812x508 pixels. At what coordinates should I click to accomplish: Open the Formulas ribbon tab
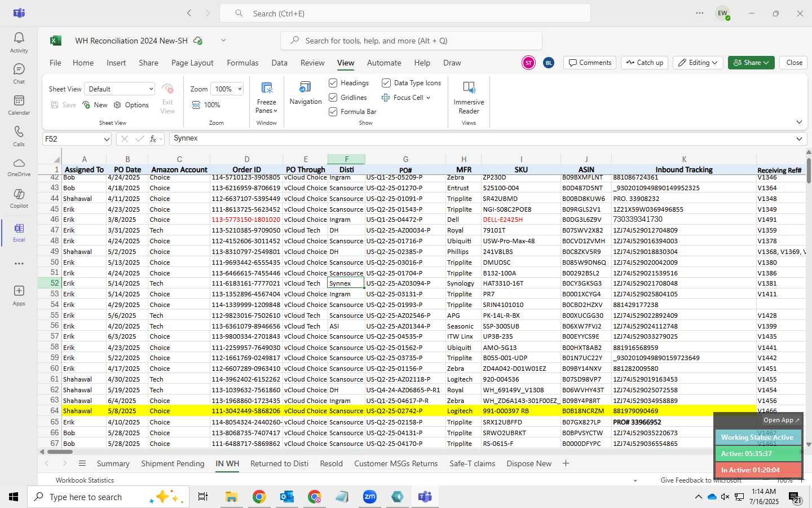coord(242,63)
